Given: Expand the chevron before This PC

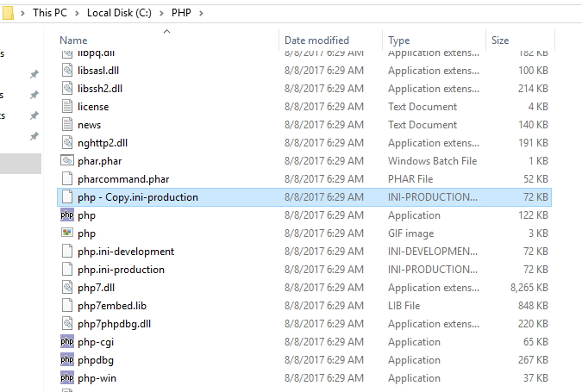Looking at the screenshot, I should tap(22, 13).
